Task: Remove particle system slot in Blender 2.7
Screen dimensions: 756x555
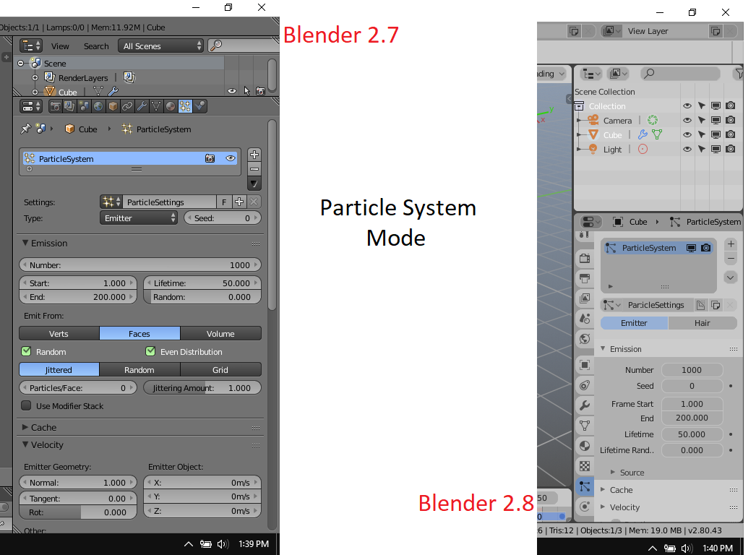Action: (254, 169)
